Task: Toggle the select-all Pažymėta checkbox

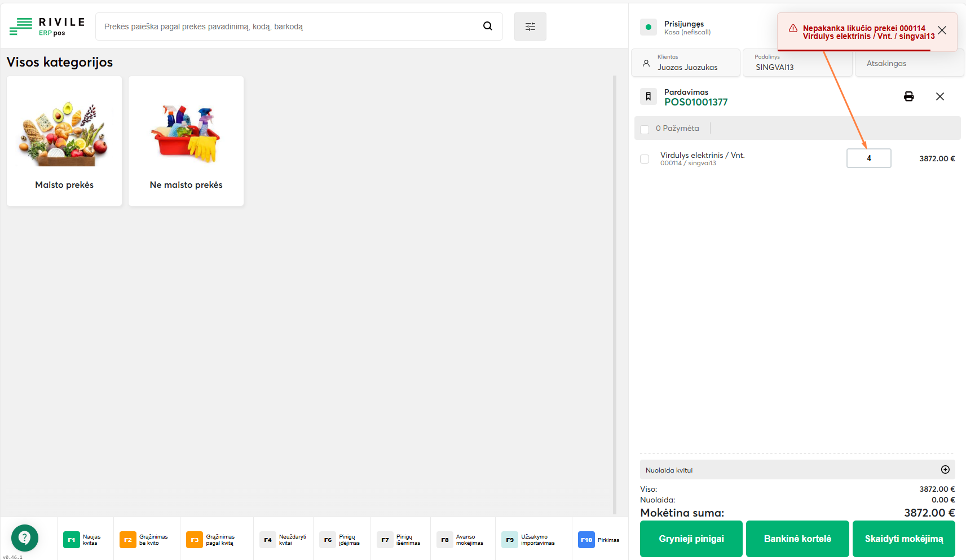Action: (x=645, y=129)
